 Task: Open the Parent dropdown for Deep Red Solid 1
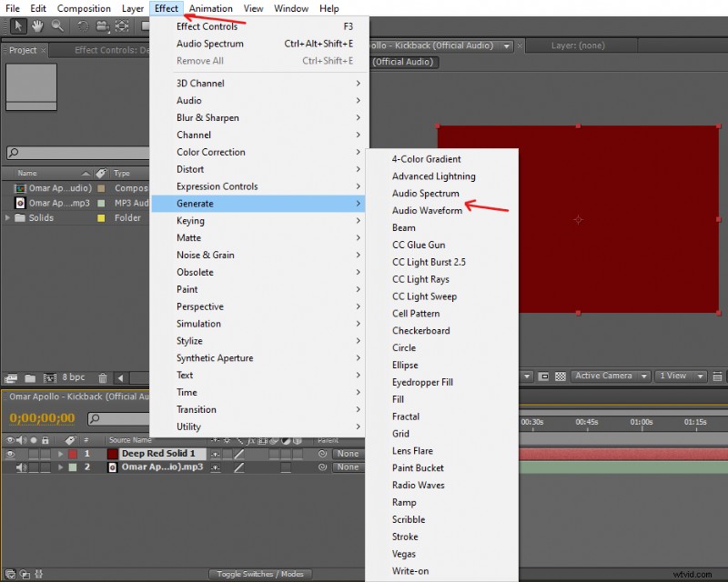point(347,454)
